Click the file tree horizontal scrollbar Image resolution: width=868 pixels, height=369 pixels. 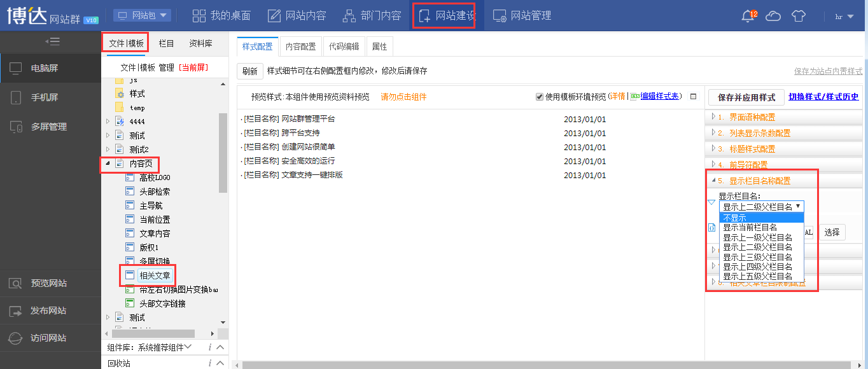[153, 333]
